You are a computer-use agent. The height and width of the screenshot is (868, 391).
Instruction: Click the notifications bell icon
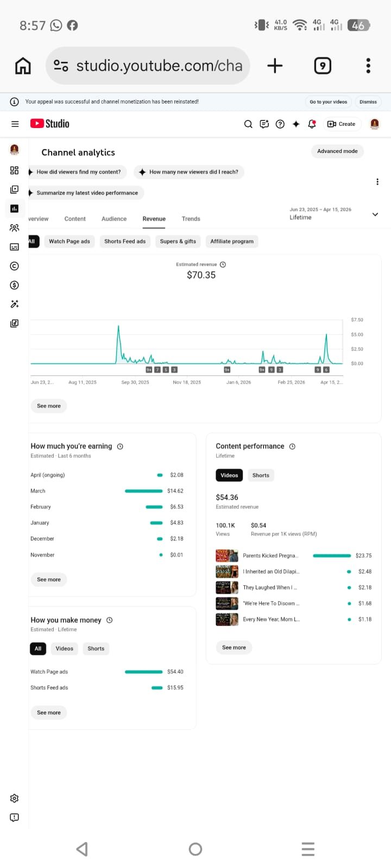click(312, 124)
